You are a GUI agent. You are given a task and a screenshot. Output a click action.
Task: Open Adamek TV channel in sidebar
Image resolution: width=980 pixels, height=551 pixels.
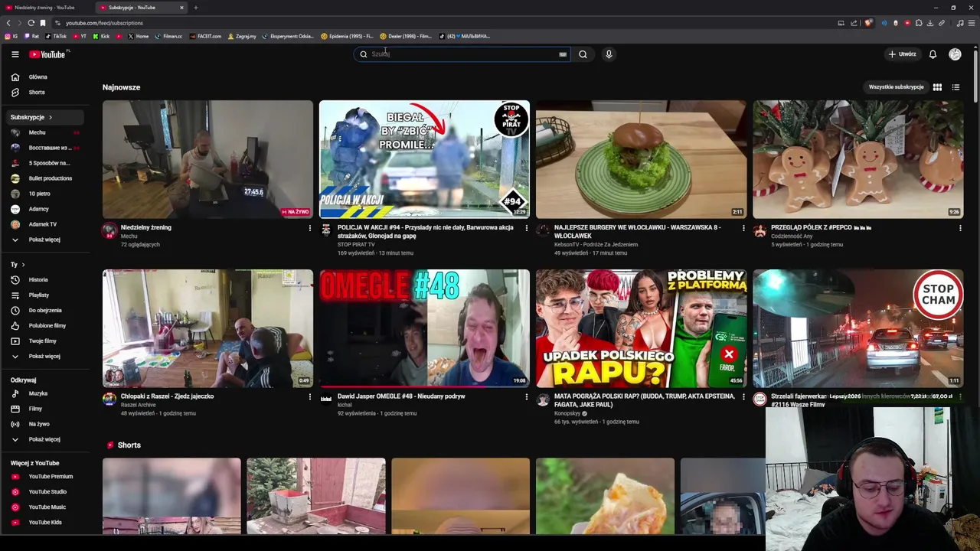pyautogui.click(x=47, y=224)
